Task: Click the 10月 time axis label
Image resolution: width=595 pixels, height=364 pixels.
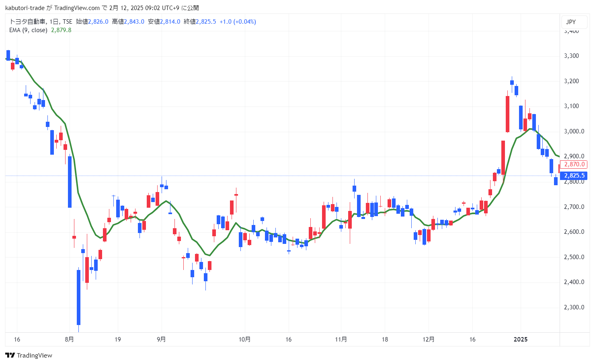Action: coord(244,339)
